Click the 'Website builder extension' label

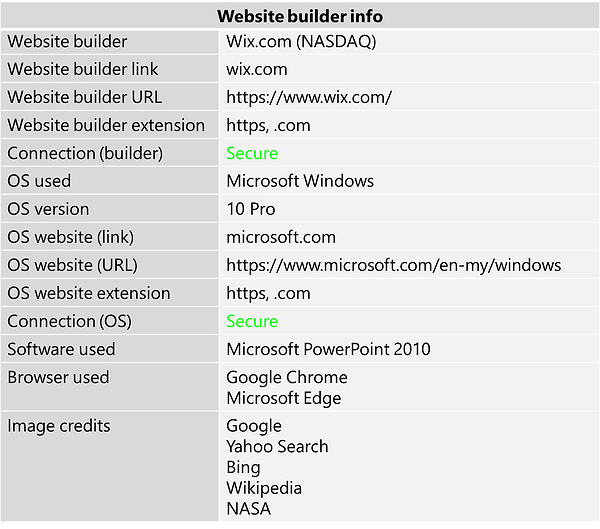pos(106,126)
